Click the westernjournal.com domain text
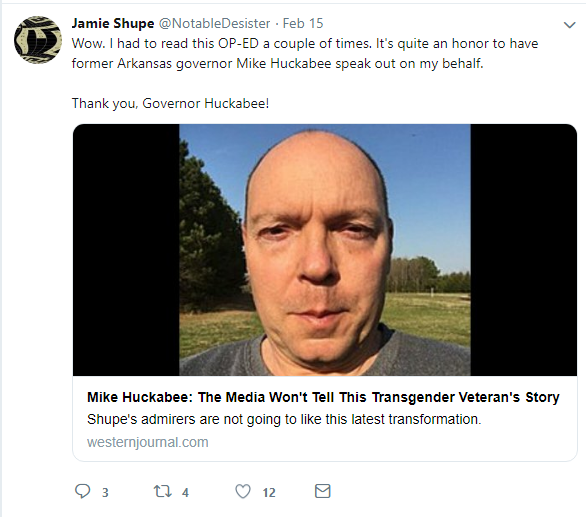This screenshot has height=517, width=586. tap(148, 442)
